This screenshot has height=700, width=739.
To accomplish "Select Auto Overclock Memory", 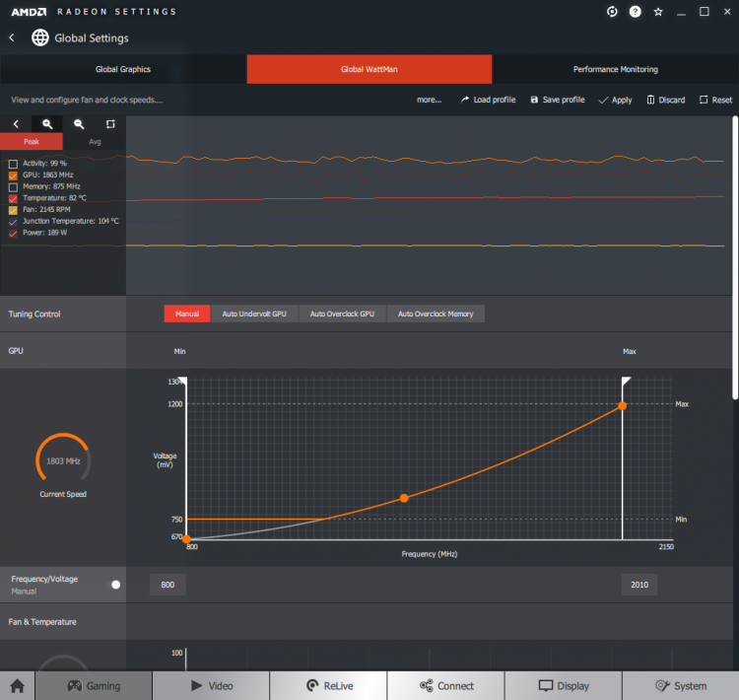I will pos(436,314).
